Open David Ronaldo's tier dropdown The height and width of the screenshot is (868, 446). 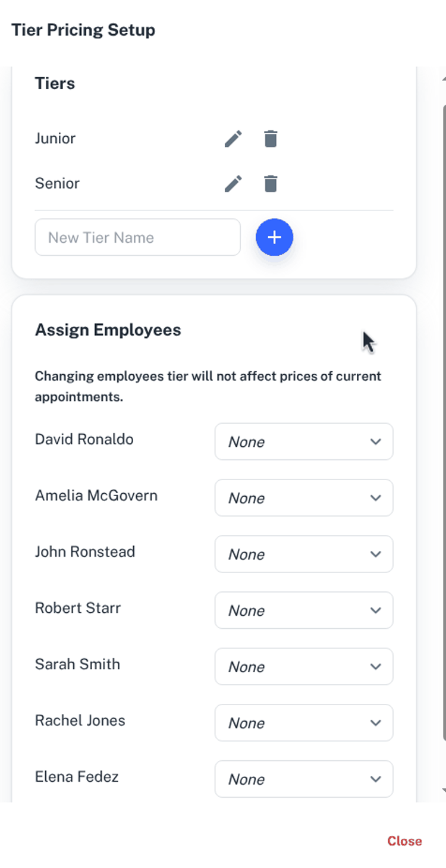pyautogui.click(x=303, y=441)
